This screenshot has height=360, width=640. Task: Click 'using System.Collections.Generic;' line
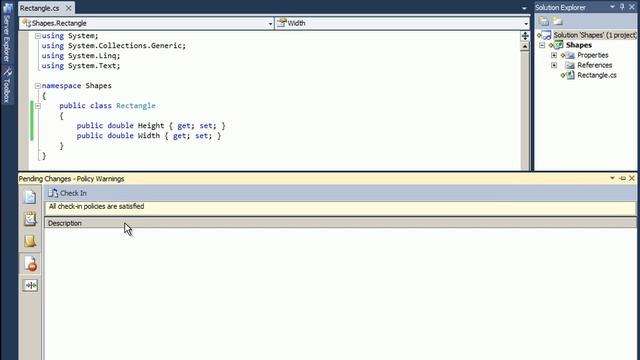pyautogui.click(x=113, y=46)
